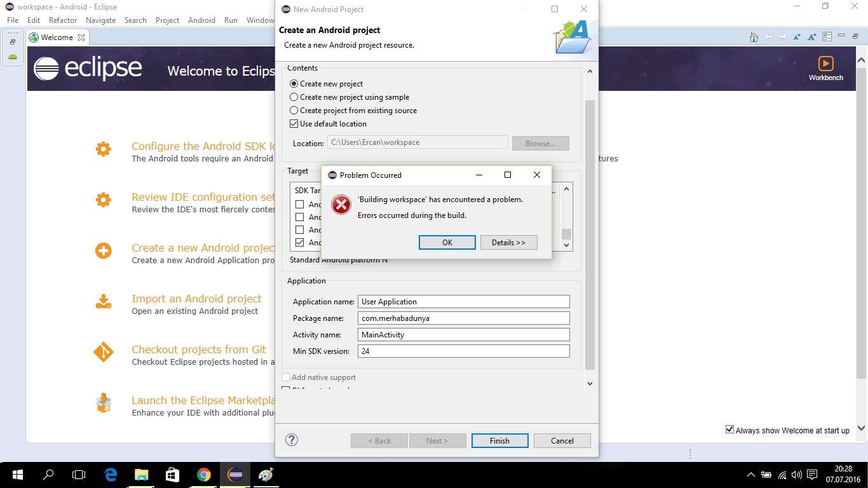Click the wizard scroll-up arrow
Image resolution: width=868 pixels, height=488 pixels.
[x=590, y=71]
